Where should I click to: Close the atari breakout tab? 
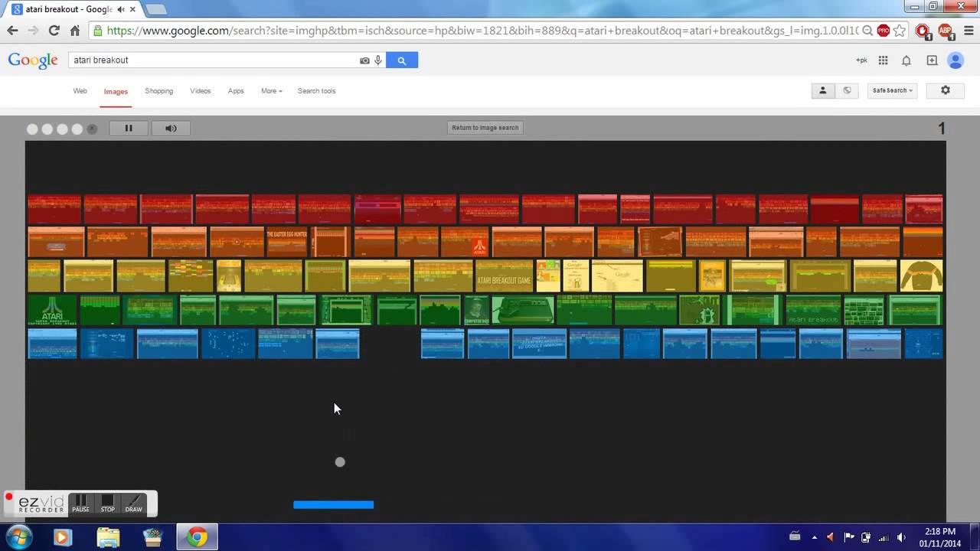tap(133, 9)
